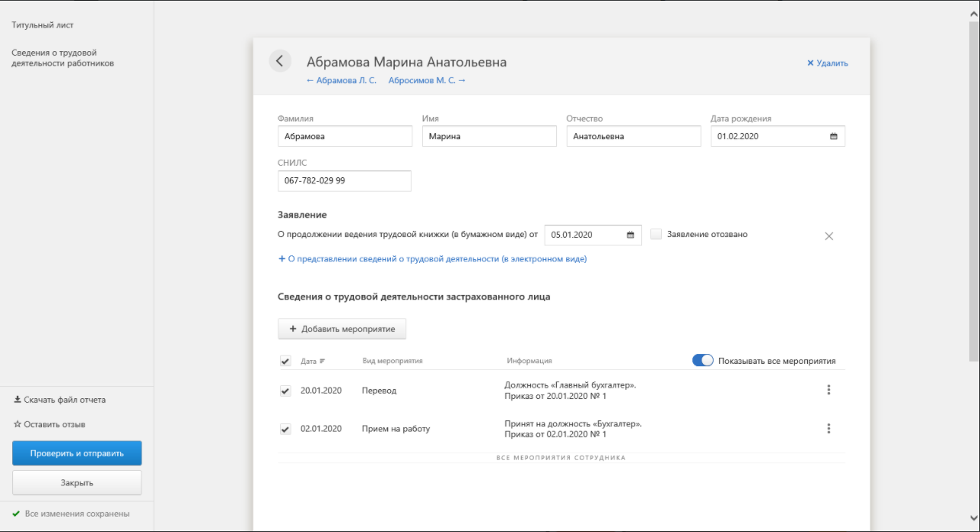
Task: Switch off Показывать все мероприятия toggle
Action: (702, 361)
